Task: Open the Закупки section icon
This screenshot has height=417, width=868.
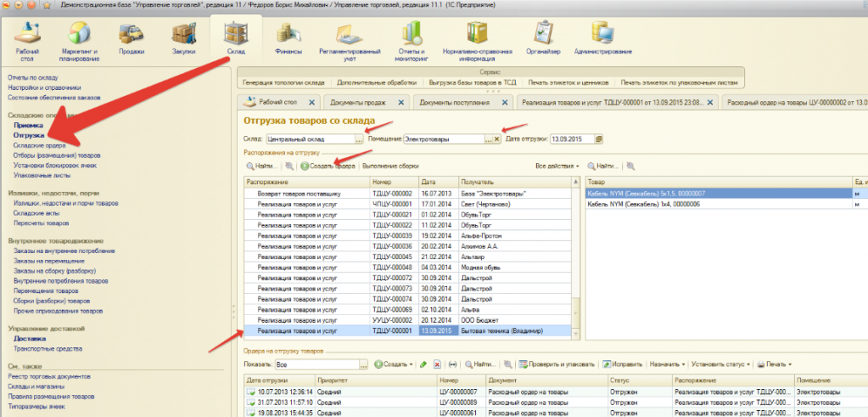Action: (183, 37)
